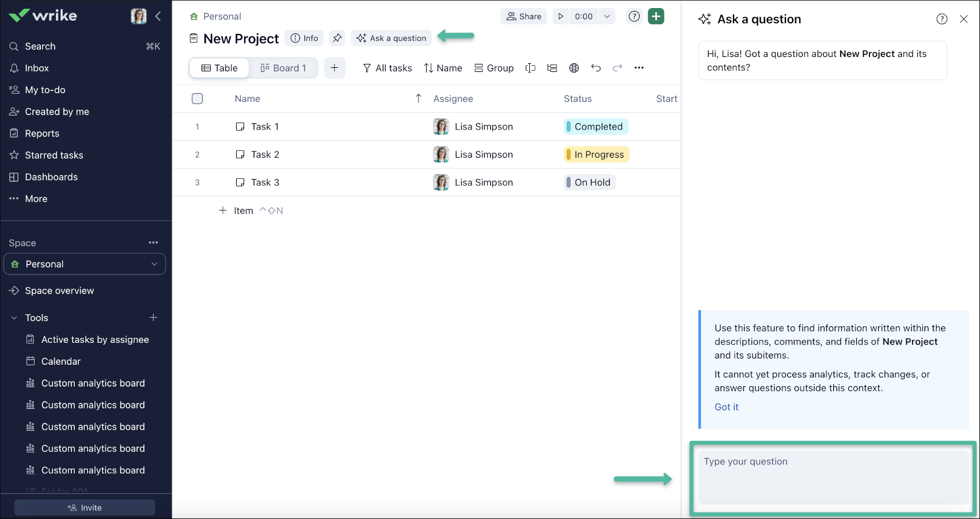The image size is (980, 519).
Task: Add a new view
Action: coord(335,68)
